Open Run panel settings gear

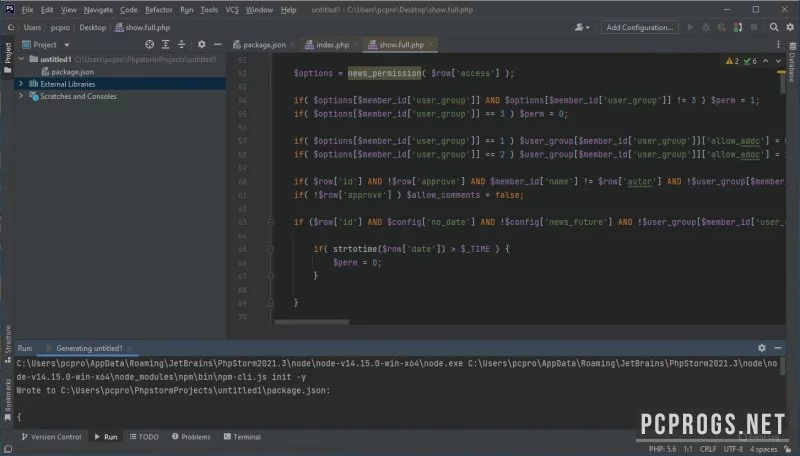(x=762, y=348)
